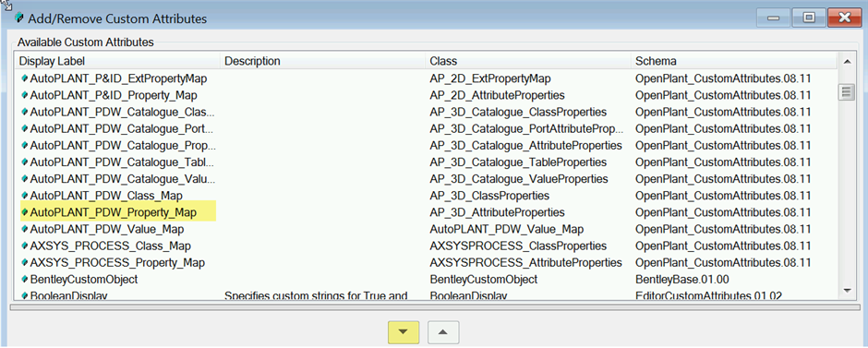Click the icon beside BentleyCustomObject

[x=24, y=279]
